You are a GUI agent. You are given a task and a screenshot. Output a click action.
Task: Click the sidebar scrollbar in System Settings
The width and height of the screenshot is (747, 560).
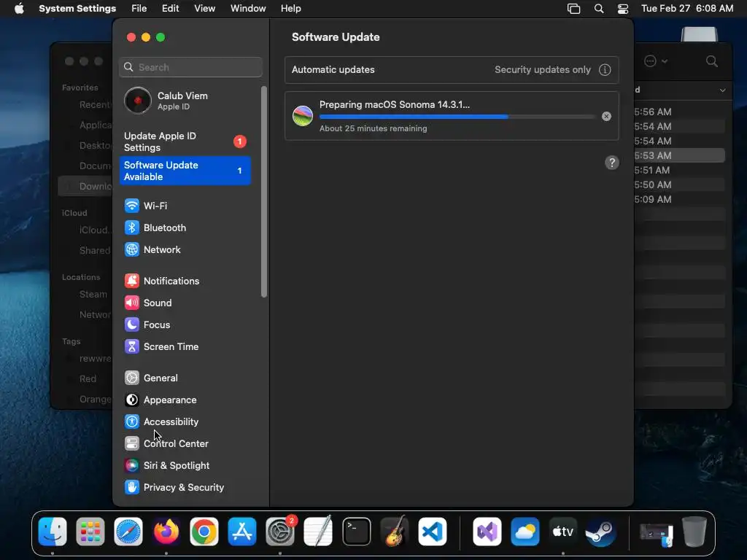264,192
